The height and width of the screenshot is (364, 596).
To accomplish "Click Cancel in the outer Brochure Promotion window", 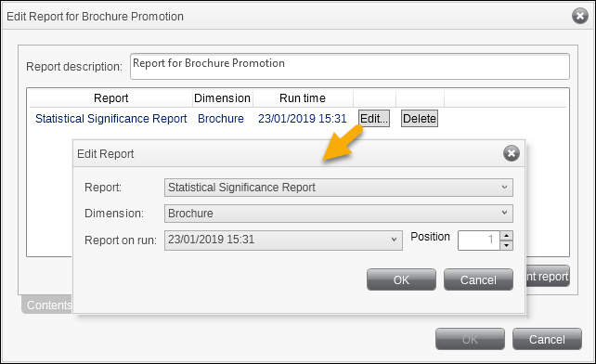I will click(547, 339).
